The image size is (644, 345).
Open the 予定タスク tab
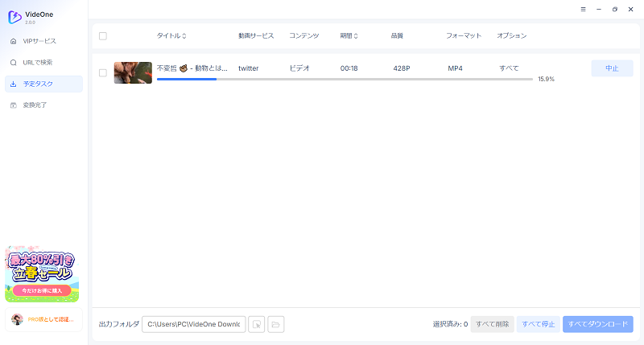tap(43, 84)
